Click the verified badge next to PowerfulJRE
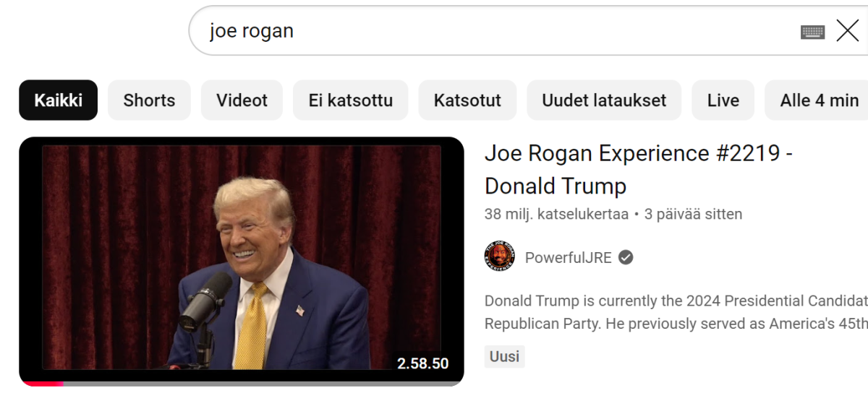The height and width of the screenshot is (401, 868). coord(626,257)
